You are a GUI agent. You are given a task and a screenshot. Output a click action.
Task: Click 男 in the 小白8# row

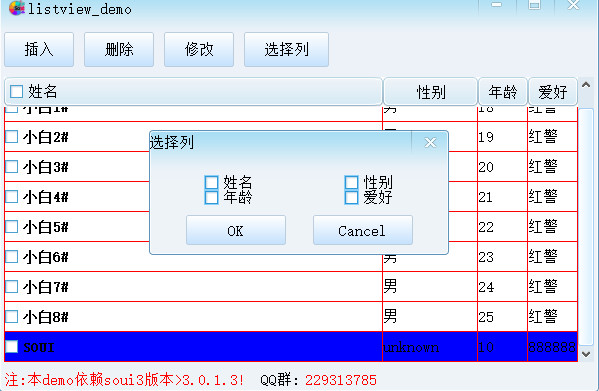(x=390, y=316)
